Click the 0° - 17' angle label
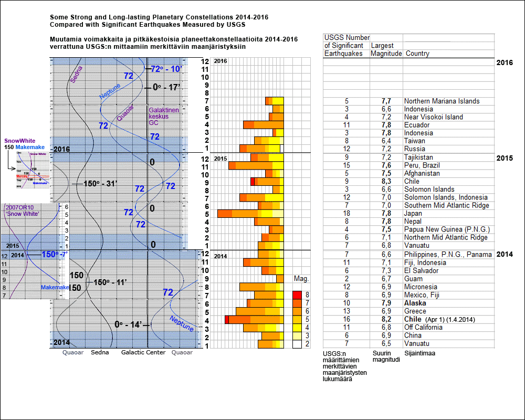 pos(167,88)
